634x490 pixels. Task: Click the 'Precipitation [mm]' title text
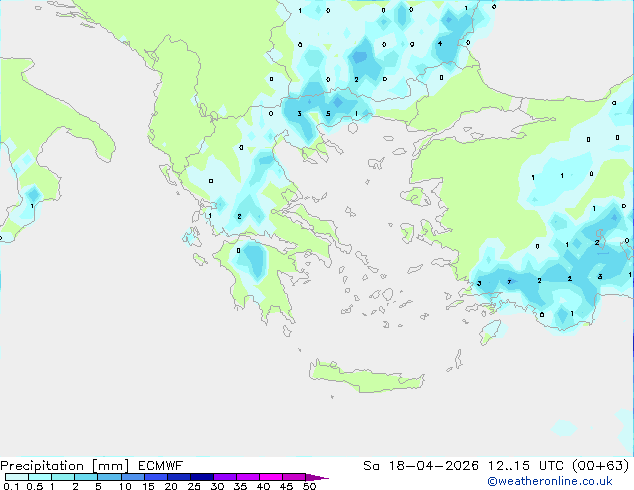[x=65, y=466]
